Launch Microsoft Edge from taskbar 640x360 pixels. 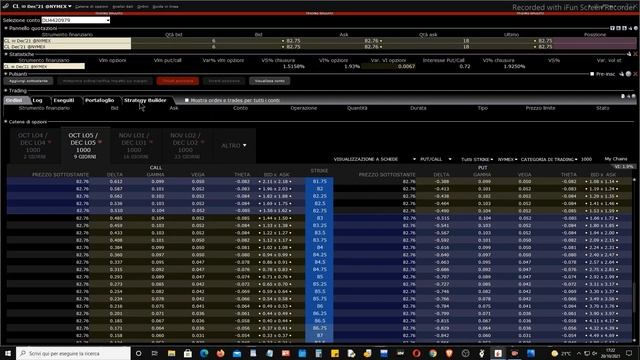[x=204, y=353]
